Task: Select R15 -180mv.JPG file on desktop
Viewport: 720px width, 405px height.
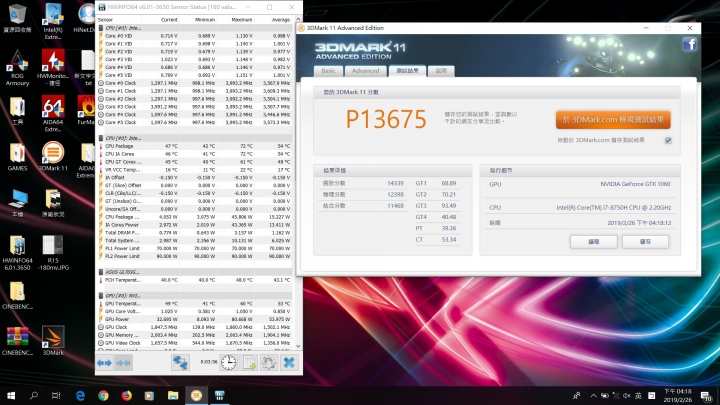Action: pyautogui.click(x=53, y=253)
